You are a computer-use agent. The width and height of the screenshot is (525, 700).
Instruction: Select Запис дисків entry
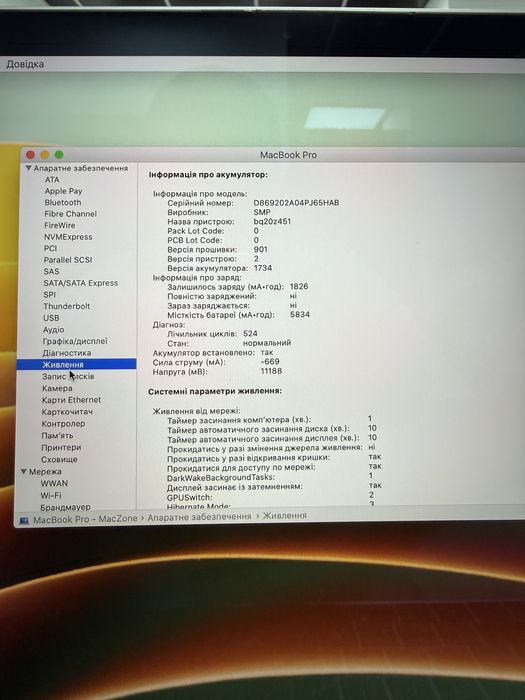(x=68, y=376)
